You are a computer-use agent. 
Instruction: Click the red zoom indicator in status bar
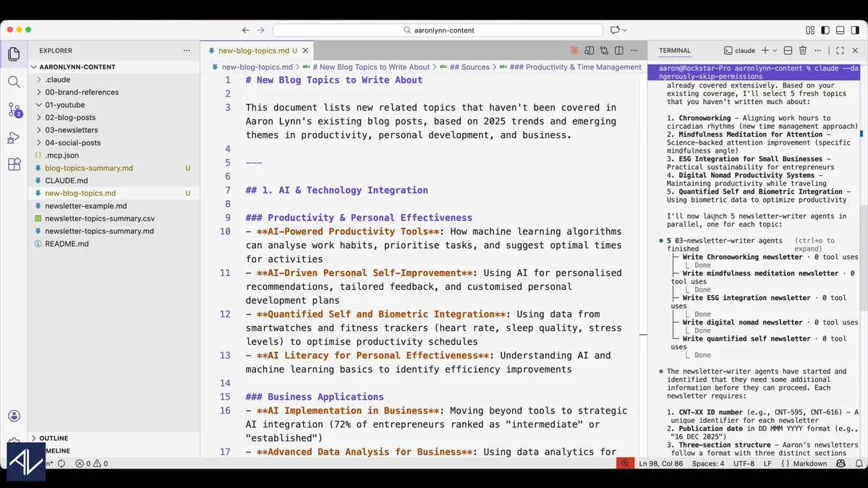[x=624, y=463]
